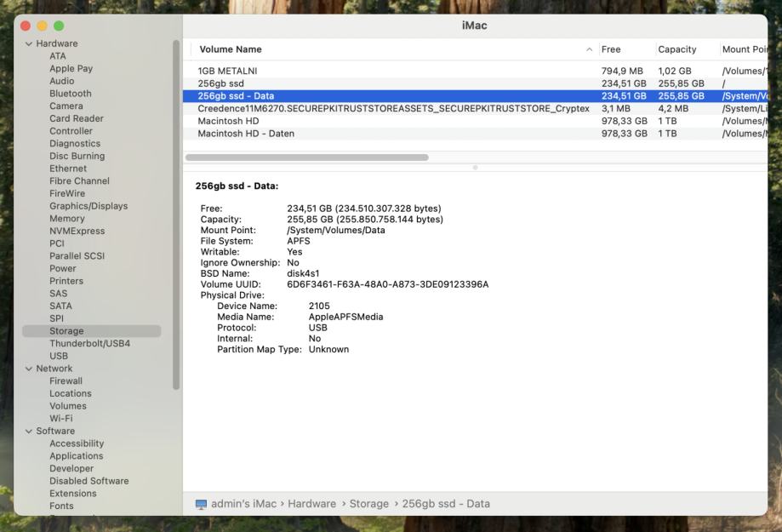Collapse the Software sidebar group
The width and height of the screenshot is (782, 532).
tap(29, 431)
